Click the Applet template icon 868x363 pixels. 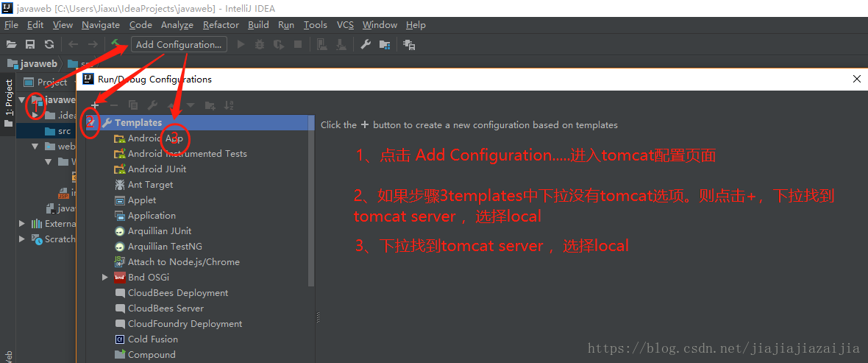(x=120, y=200)
